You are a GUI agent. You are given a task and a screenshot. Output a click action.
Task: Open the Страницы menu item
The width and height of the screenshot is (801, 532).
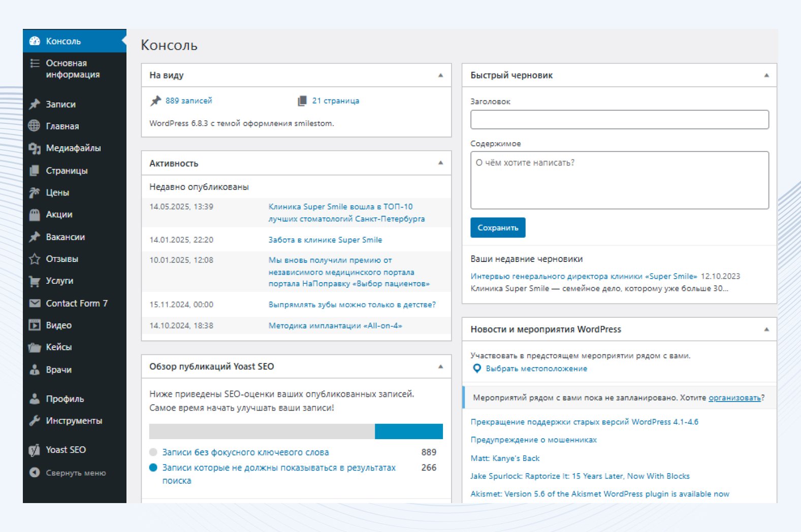(67, 171)
